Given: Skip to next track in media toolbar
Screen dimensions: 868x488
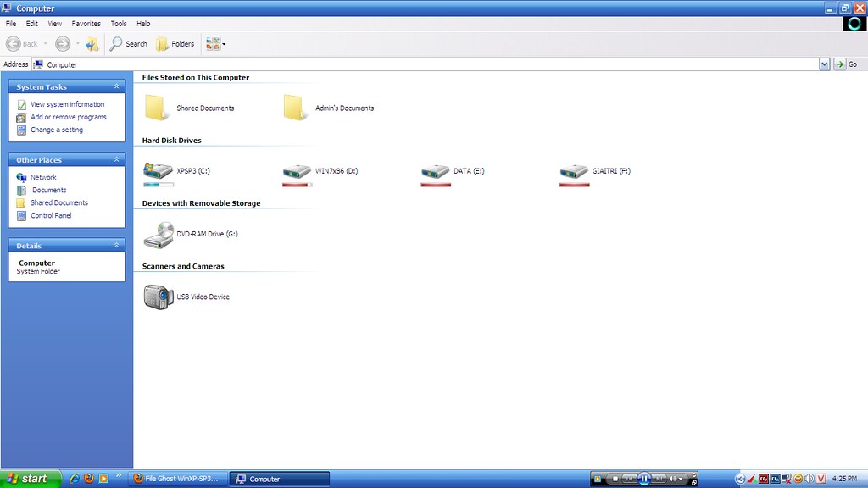Looking at the screenshot, I should click(659, 479).
